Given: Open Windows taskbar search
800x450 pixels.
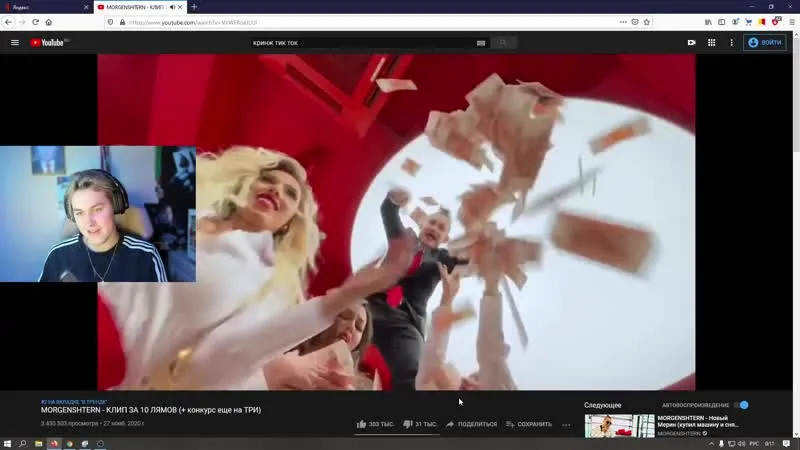Looking at the screenshot, I should tap(22, 444).
